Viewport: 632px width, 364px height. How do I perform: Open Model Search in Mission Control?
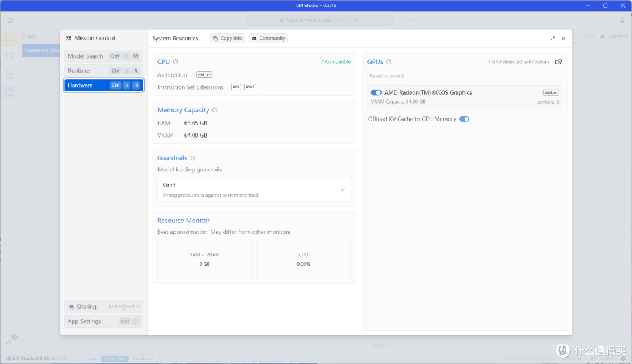coord(104,56)
